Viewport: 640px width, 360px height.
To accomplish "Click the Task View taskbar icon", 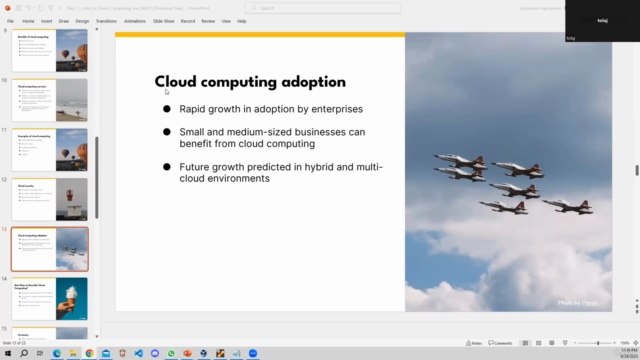I will (40, 353).
